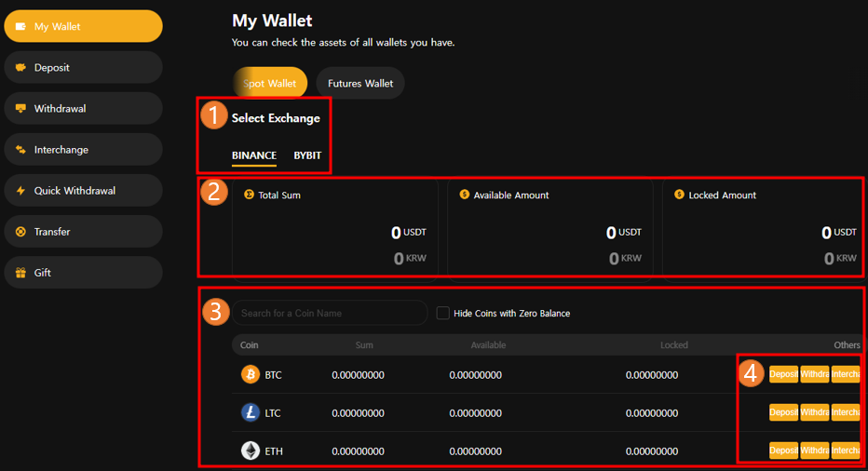The height and width of the screenshot is (471, 868).
Task: Open the Interchange menu item
Action: pos(83,150)
